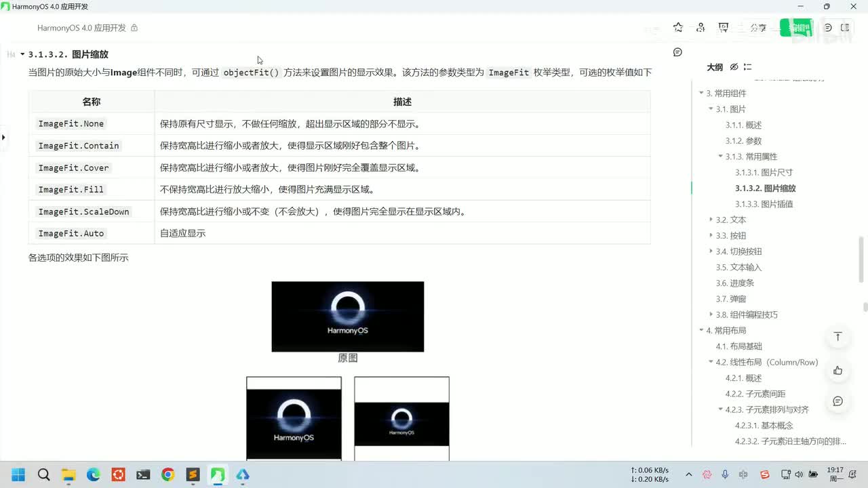Click the microphone icon in the system tray
This screenshot has height=488, width=868.
[x=725, y=474]
